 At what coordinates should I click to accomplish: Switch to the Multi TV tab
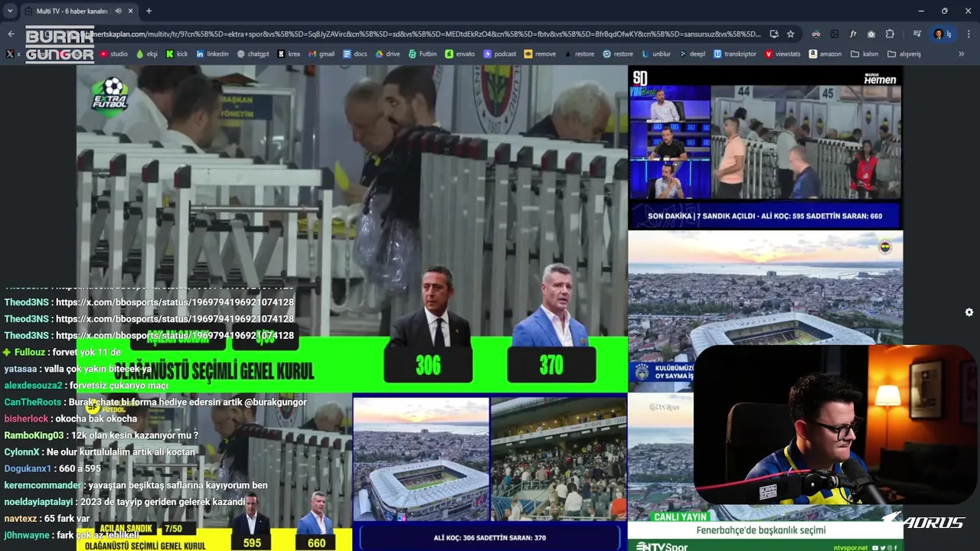(x=73, y=11)
